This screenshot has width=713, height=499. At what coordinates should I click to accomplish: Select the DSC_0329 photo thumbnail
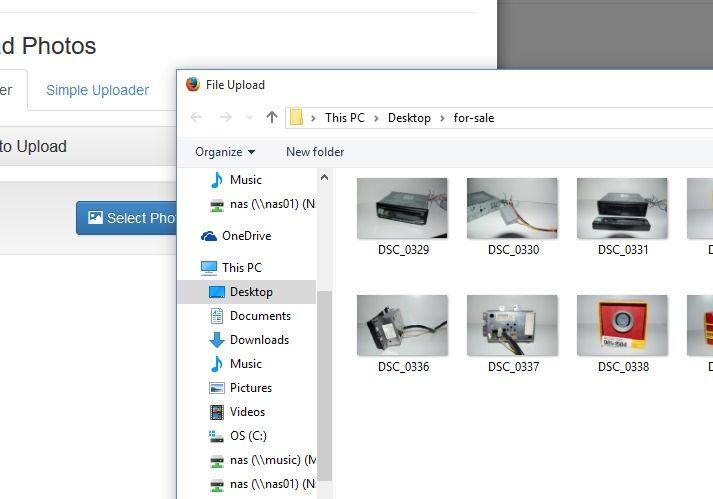pyautogui.click(x=403, y=208)
